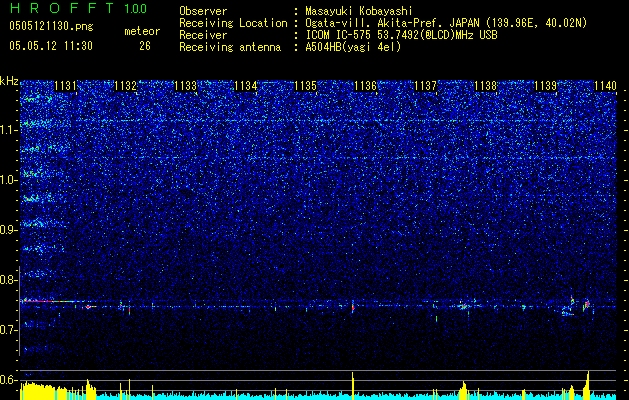The image size is (629, 400).
Task: Click the ICOM IC-575 receiver text
Action: point(401,35)
